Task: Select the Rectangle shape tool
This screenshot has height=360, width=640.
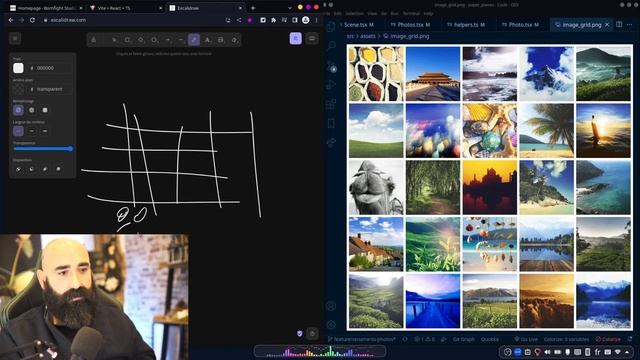Action: click(x=127, y=40)
